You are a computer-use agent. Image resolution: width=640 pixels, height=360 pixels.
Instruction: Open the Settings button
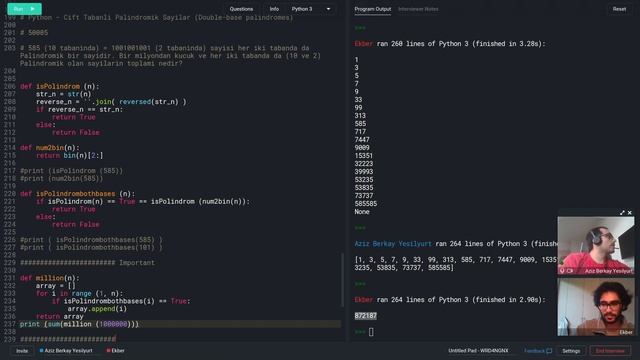(571, 351)
